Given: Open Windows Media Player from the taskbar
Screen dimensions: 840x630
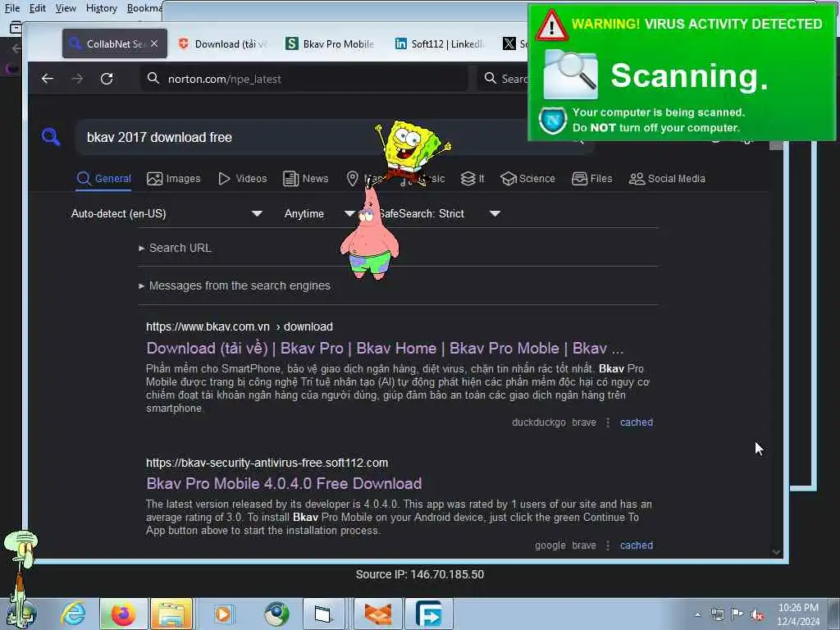Looking at the screenshot, I should [x=223, y=614].
